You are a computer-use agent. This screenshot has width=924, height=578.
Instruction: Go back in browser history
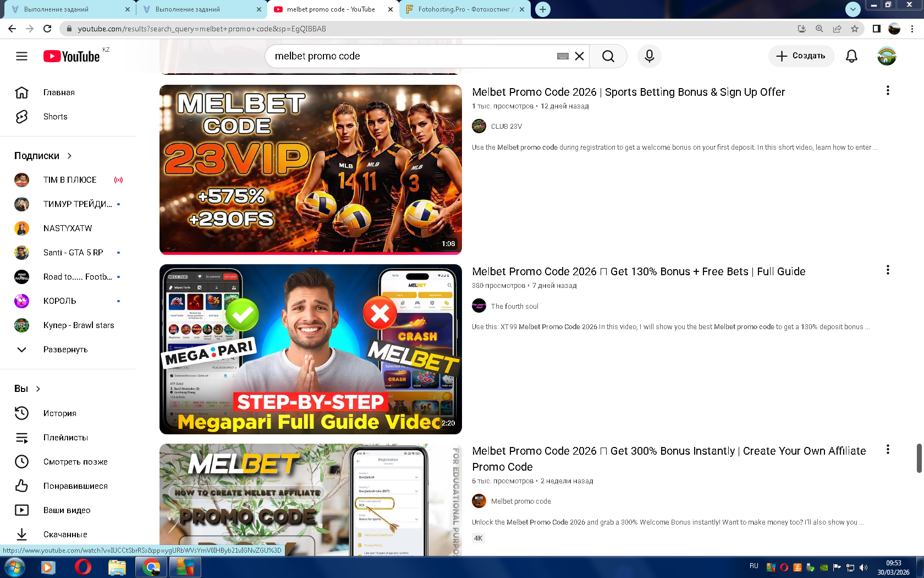click(x=12, y=29)
